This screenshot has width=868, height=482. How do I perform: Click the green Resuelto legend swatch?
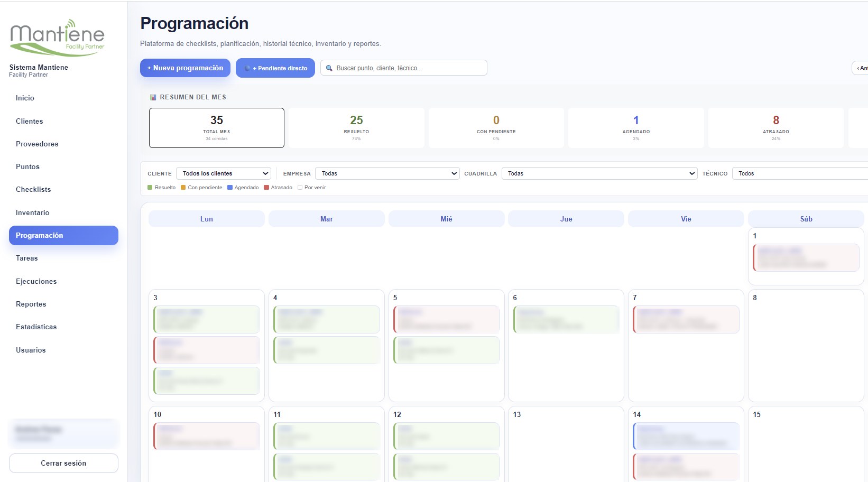(150, 188)
